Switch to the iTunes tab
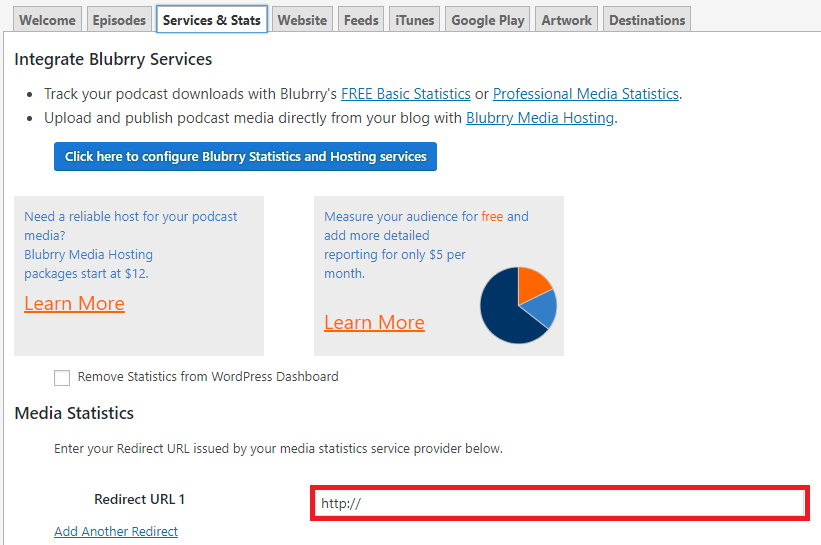The width and height of the screenshot is (821, 545). click(414, 20)
